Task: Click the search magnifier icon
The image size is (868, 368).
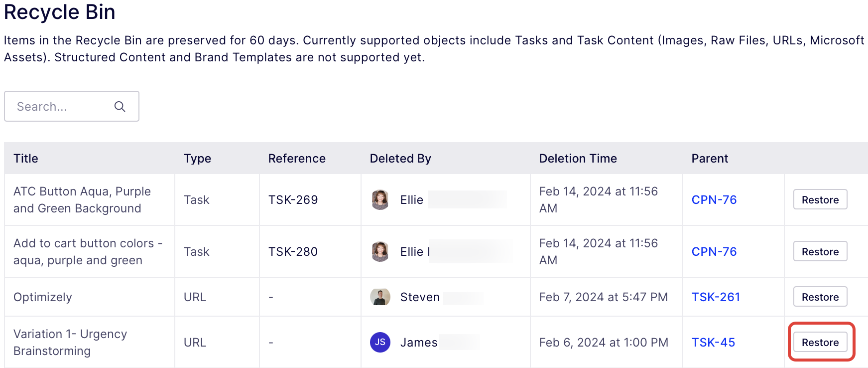Action: coord(120,106)
